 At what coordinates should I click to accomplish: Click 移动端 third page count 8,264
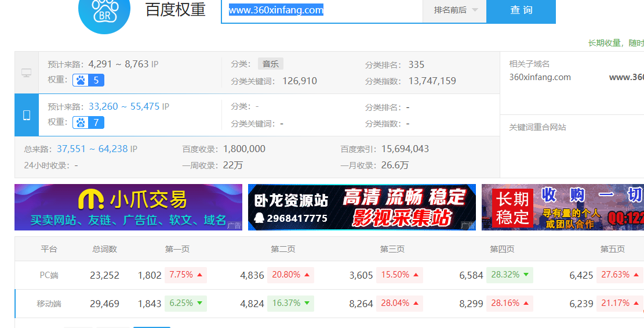coord(361,304)
